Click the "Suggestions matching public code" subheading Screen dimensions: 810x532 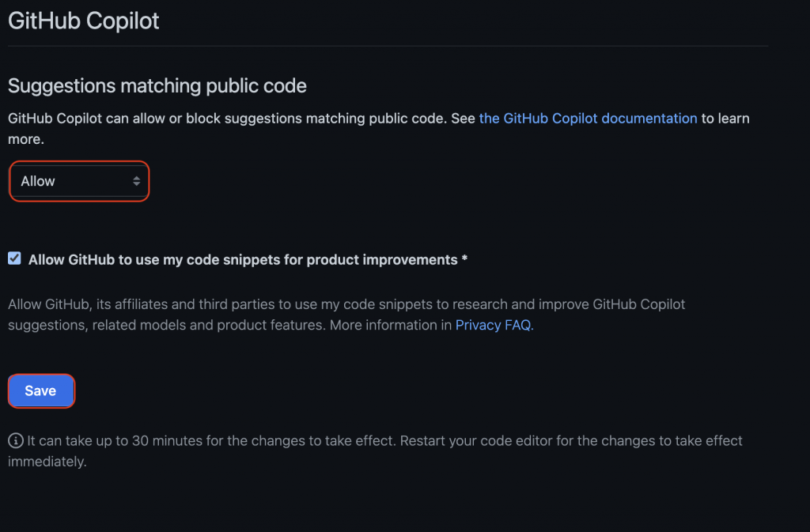click(157, 85)
